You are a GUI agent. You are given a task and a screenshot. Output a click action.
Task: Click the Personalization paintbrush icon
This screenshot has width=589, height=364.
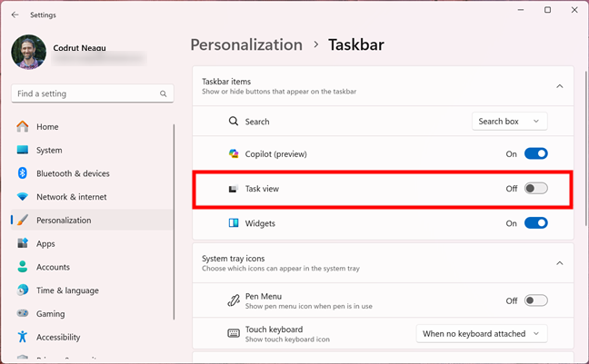click(x=23, y=220)
